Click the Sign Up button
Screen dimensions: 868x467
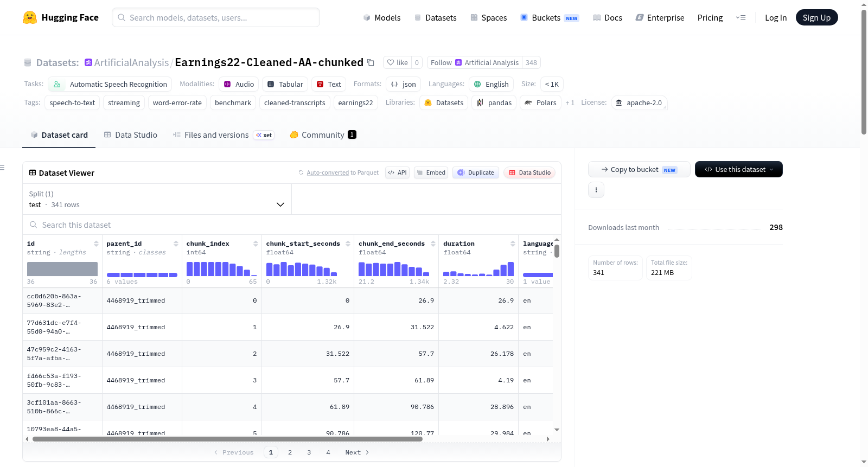816,18
